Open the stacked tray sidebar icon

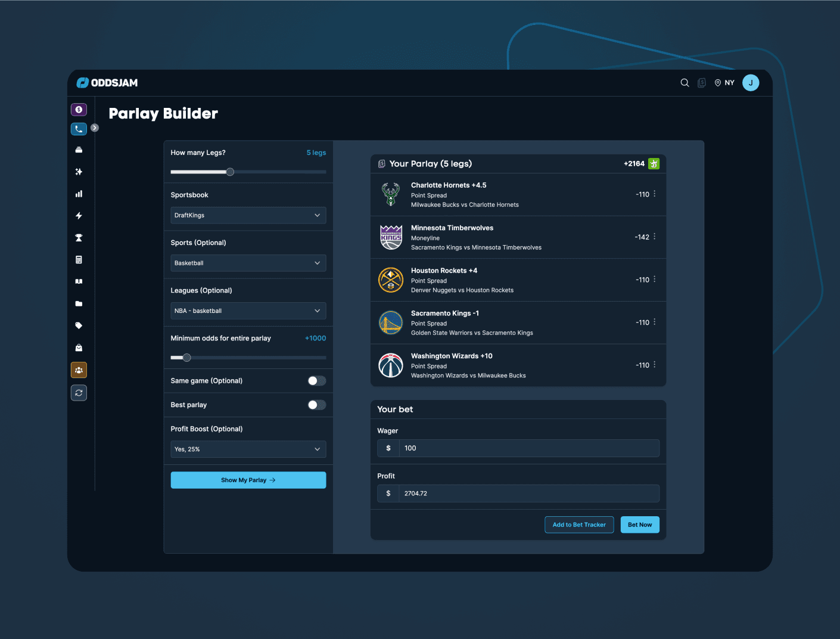coord(79,150)
